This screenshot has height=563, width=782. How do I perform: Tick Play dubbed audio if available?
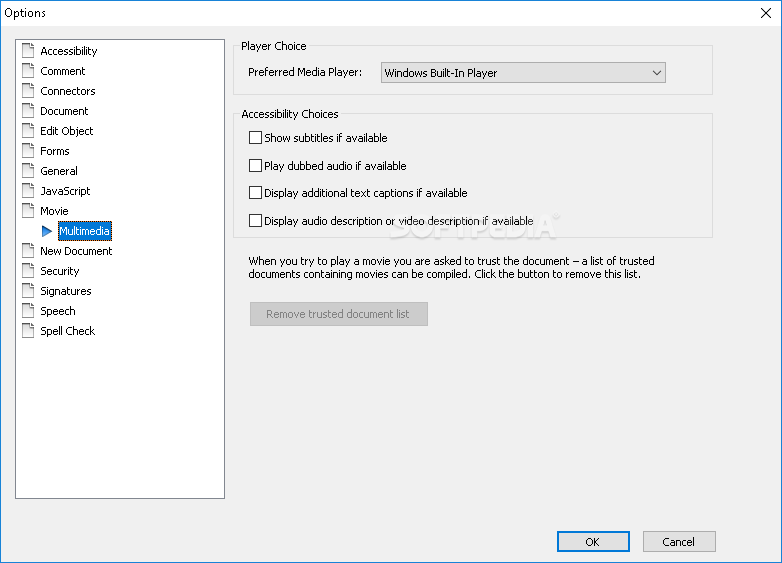coord(255,166)
